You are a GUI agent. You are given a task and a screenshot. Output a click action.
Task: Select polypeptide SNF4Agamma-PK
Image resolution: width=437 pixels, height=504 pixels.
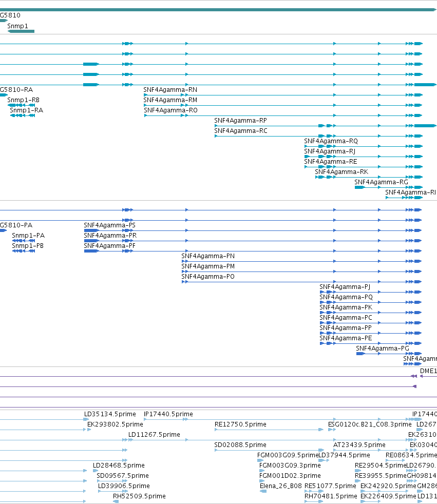(x=346, y=307)
